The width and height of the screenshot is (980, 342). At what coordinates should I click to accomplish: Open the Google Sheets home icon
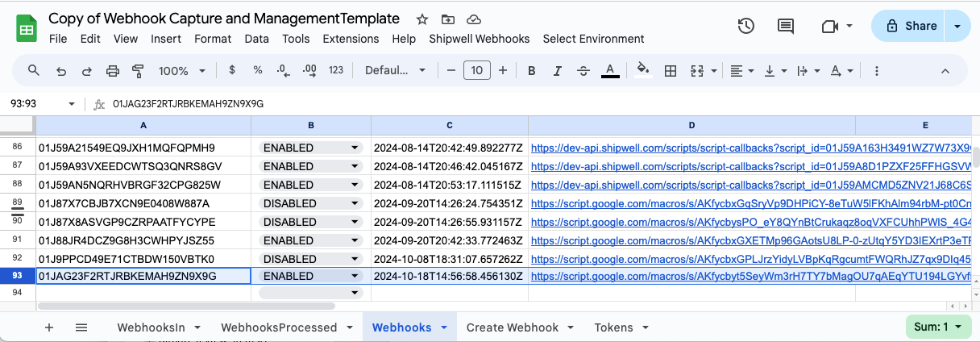coord(27,28)
